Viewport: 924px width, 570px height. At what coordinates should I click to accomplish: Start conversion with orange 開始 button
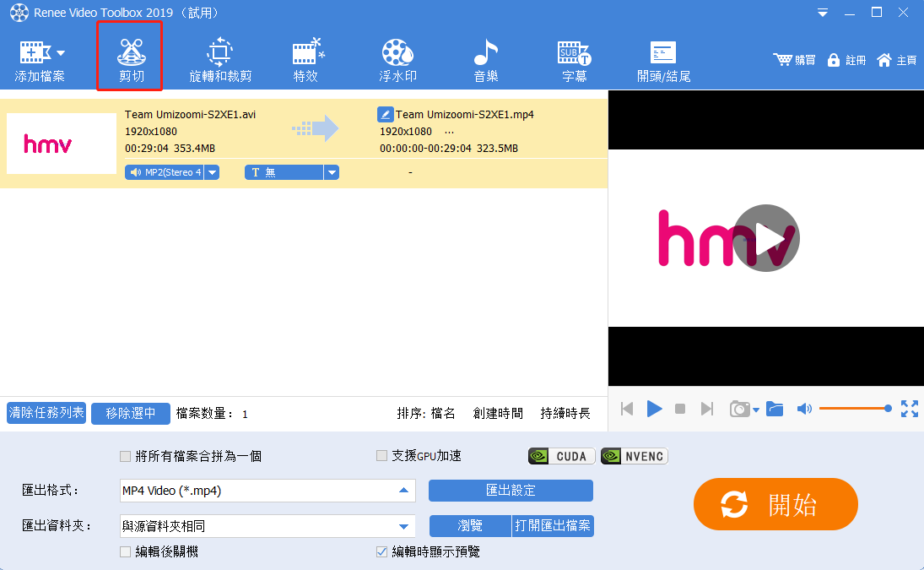(x=775, y=505)
